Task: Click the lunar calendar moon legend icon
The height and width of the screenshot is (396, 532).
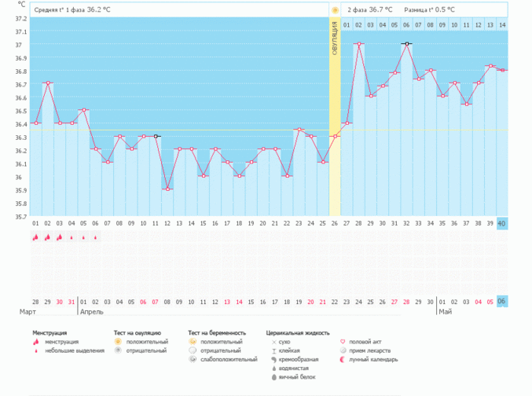Action: coord(342,360)
